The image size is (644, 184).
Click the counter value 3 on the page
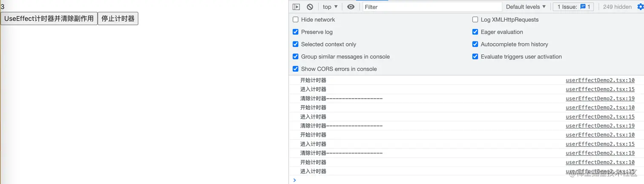[3, 7]
